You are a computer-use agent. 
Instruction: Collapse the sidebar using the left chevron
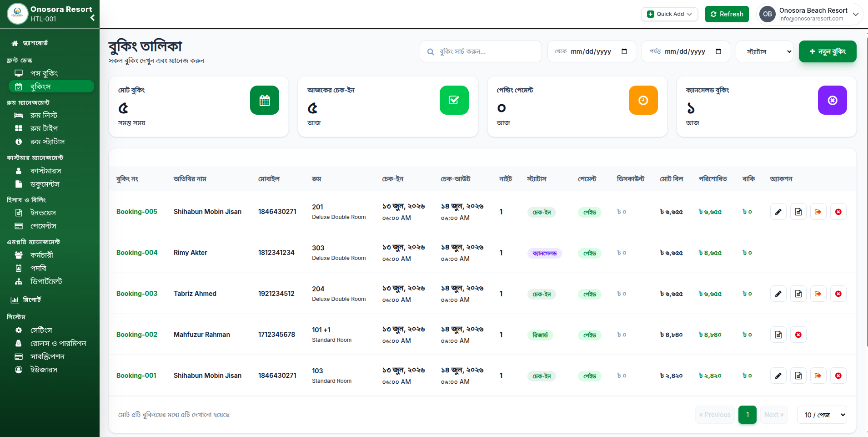click(x=92, y=18)
